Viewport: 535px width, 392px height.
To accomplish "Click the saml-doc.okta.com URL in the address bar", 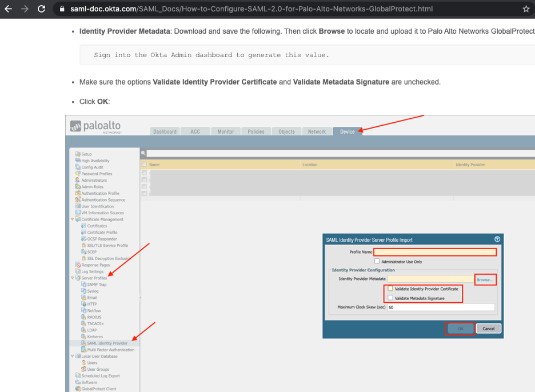I will [x=251, y=9].
